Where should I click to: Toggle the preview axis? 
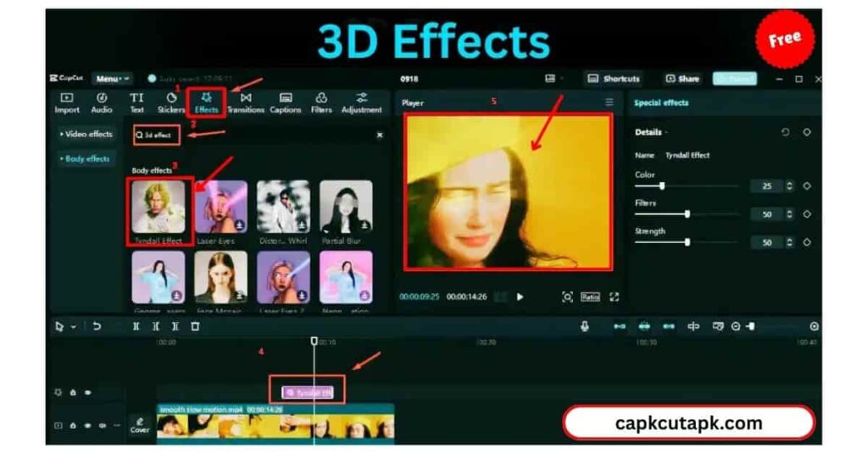[693, 327]
